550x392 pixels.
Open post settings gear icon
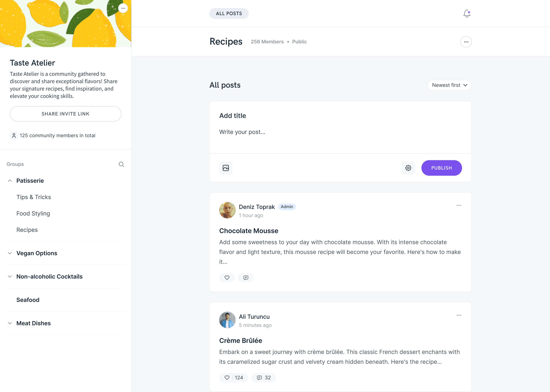point(408,168)
